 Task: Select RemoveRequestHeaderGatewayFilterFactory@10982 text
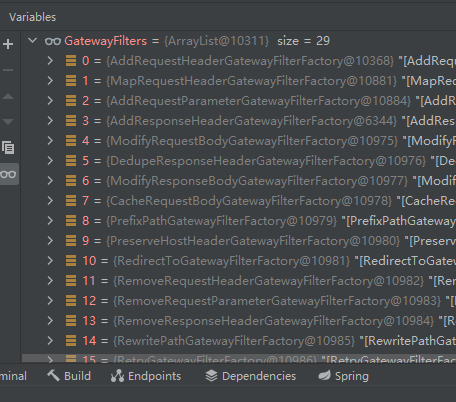click(269, 281)
